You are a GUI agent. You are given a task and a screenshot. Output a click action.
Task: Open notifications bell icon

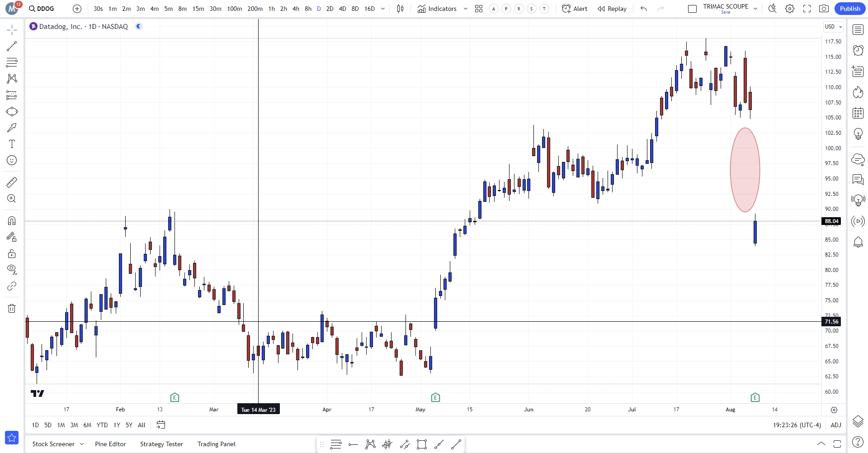pyautogui.click(x=858, y=242)
